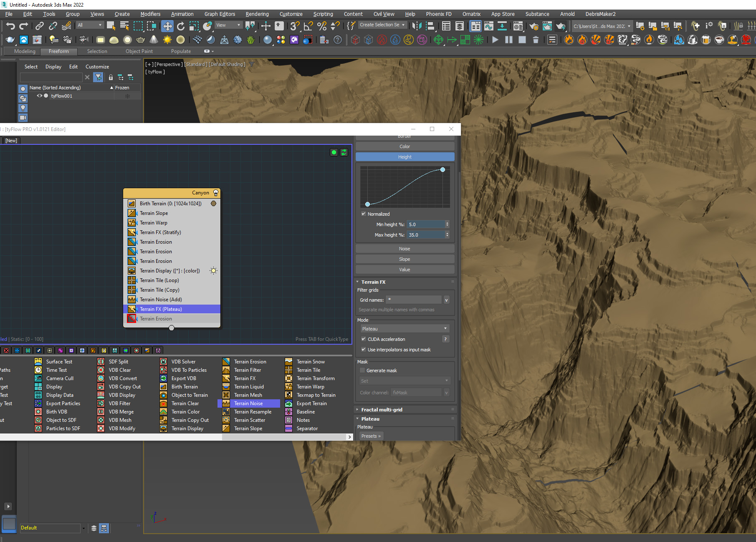This screenshot has width=756, height=542.
Task: Click the Presets button in Plateau rollout
Action: click(371, 436)
